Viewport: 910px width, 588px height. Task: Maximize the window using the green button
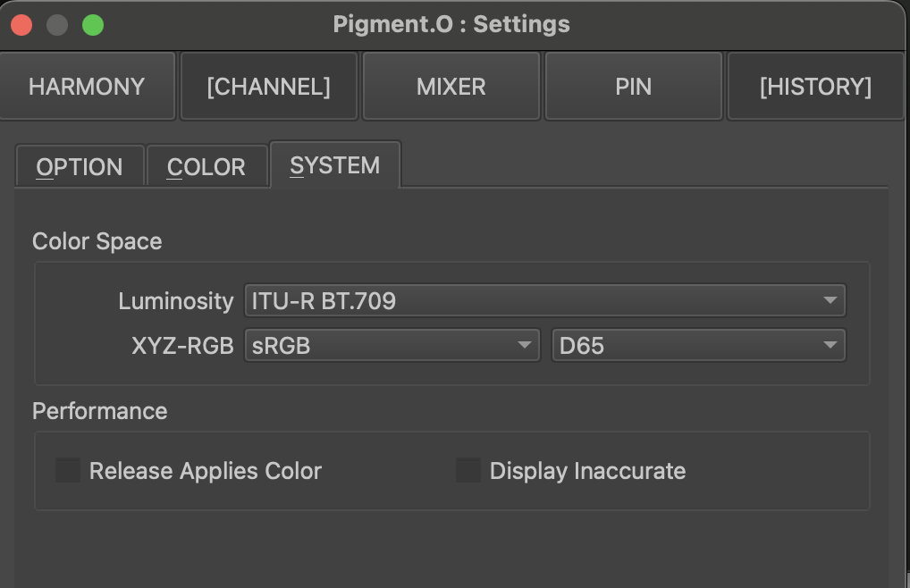[92, 25]
